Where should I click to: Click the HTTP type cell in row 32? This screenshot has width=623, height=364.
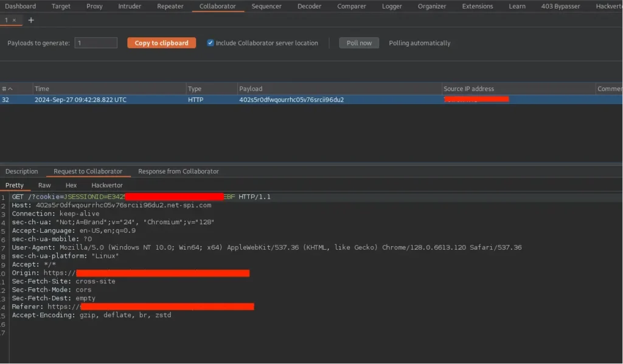(x=195, y=100)
